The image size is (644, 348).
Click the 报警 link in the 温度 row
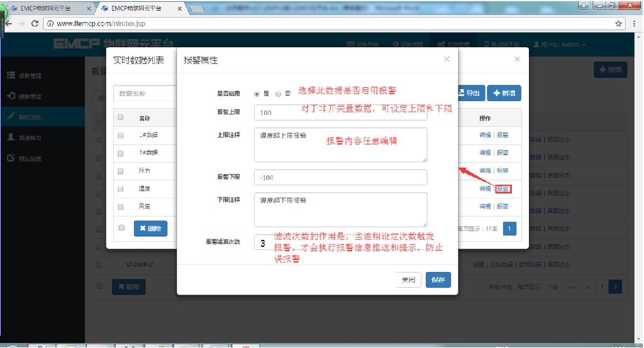[x=502, y=188]
